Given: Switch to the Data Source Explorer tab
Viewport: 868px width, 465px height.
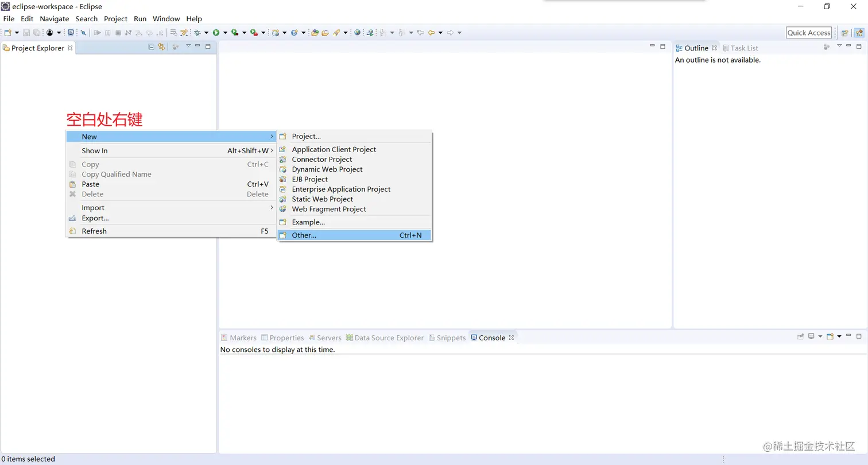Looking at the screenshot, I should tap(385, 338).
